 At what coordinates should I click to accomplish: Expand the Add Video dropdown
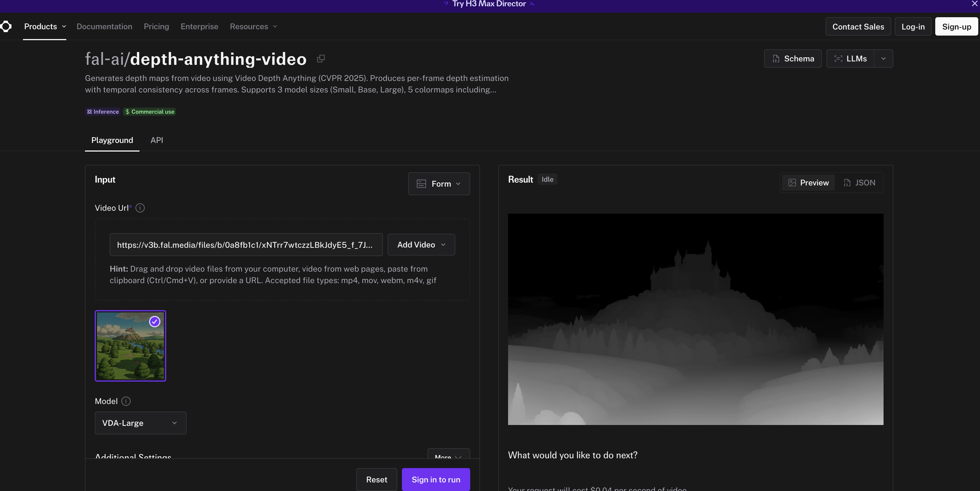pyautogui.click(x=421, y=245)
